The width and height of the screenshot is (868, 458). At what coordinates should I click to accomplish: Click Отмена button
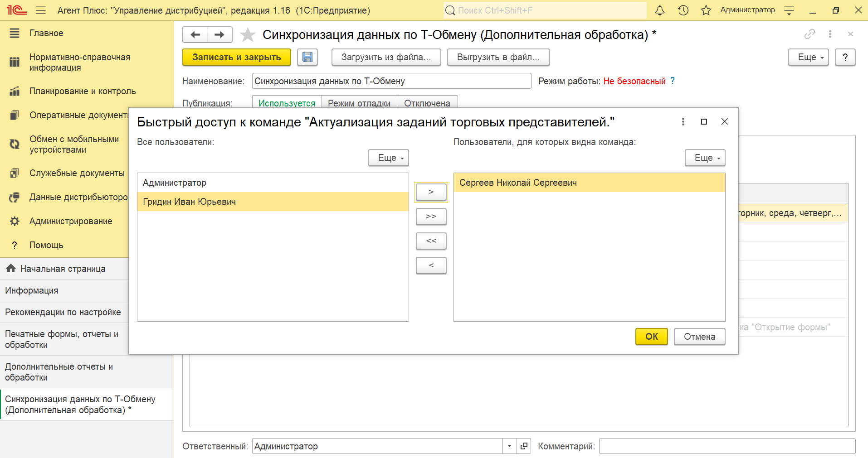pos(700,337)
